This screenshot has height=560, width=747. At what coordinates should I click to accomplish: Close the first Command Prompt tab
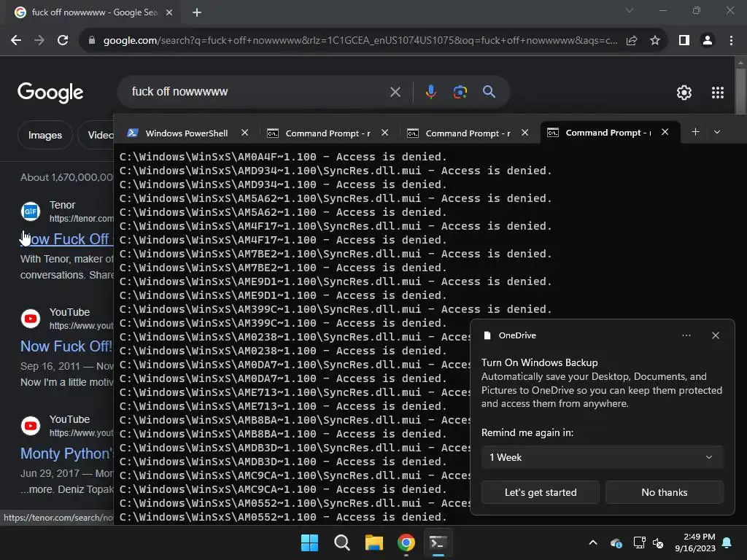(384, 133)
